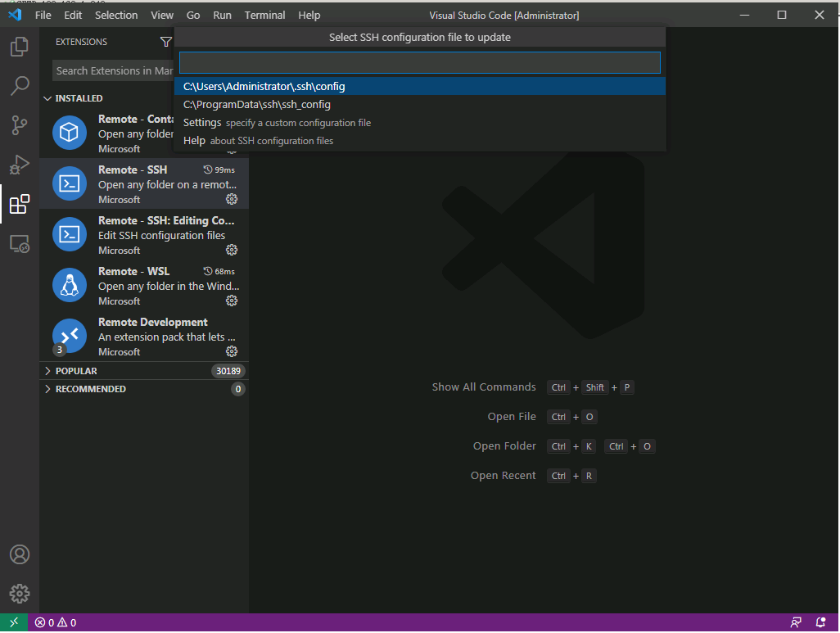Click the Remote Development pack icon
The image size is (840, 633).
(x=69, y=336)
